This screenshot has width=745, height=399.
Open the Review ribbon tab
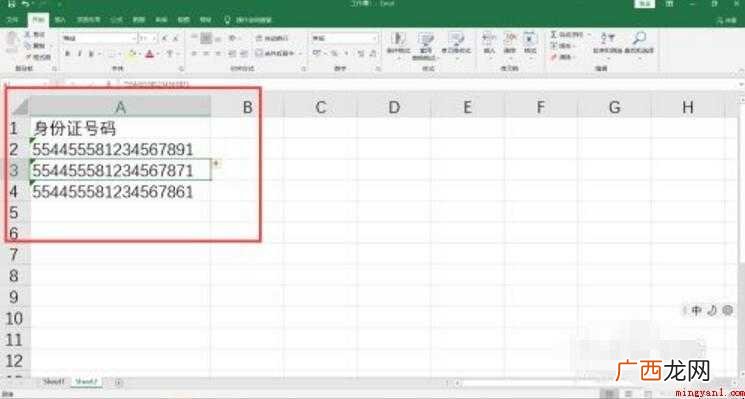point(161,20)
